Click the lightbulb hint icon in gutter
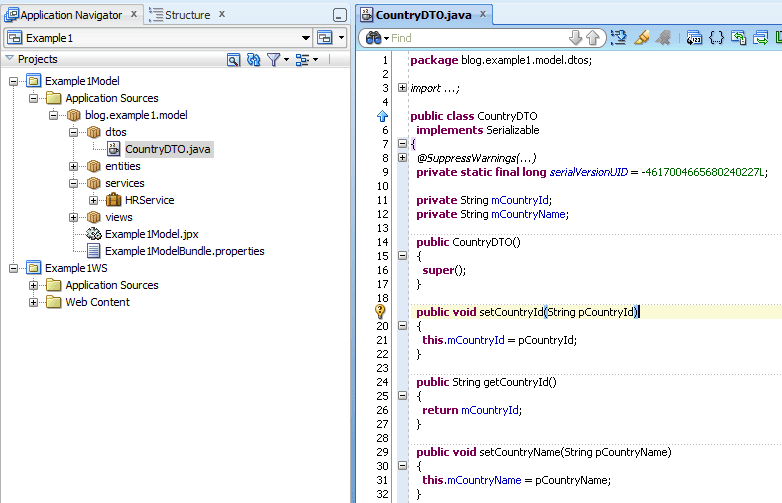Viewport: 782px width, 503px height. tap(380, 312)
